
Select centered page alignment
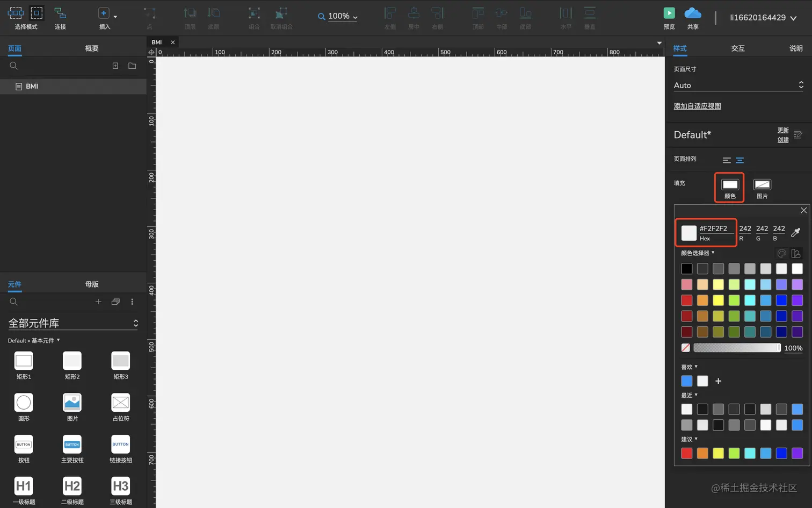tap(740, 160)
